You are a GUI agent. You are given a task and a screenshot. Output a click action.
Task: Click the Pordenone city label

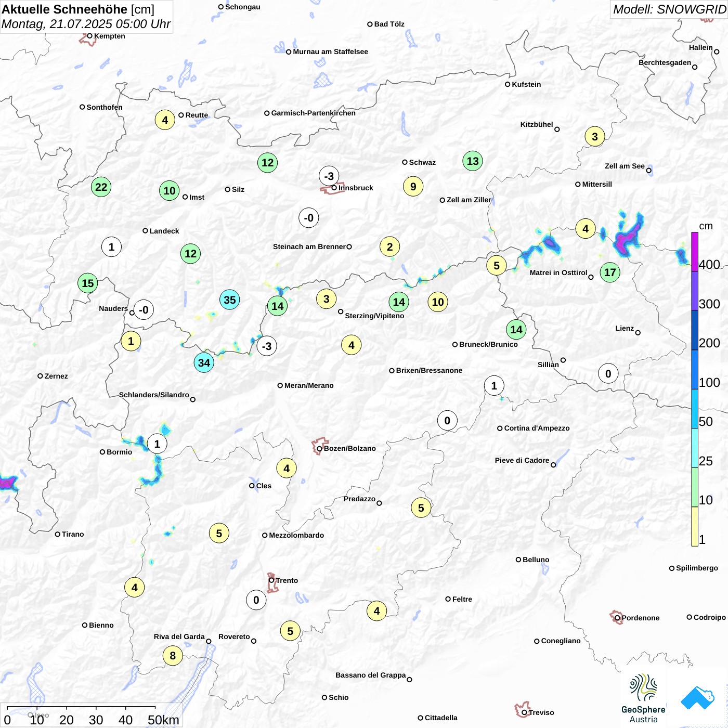tap(641, 618)
